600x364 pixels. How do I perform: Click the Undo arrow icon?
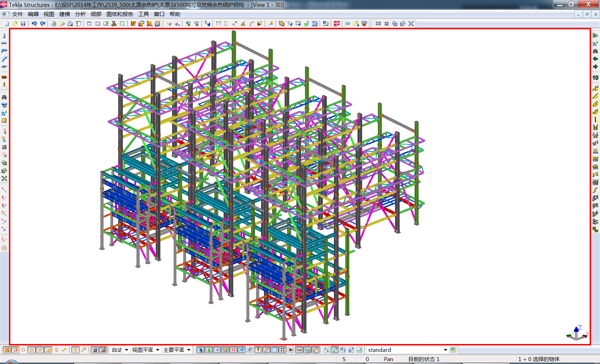pyautogui.click(x=34, y=24)
